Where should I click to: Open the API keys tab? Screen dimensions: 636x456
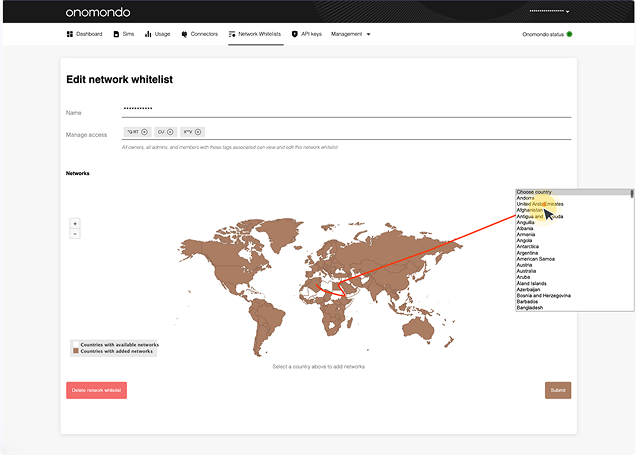click(x=307, y=34)
